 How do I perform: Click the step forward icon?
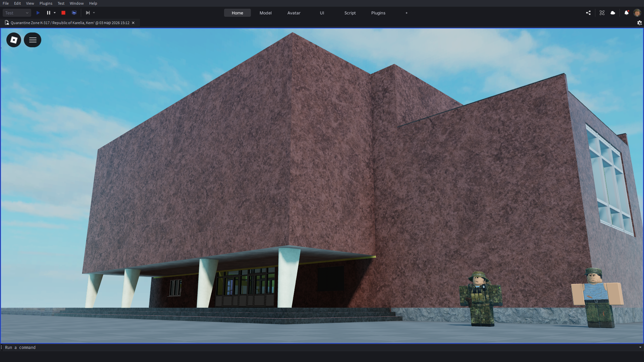tap(88, 13)
